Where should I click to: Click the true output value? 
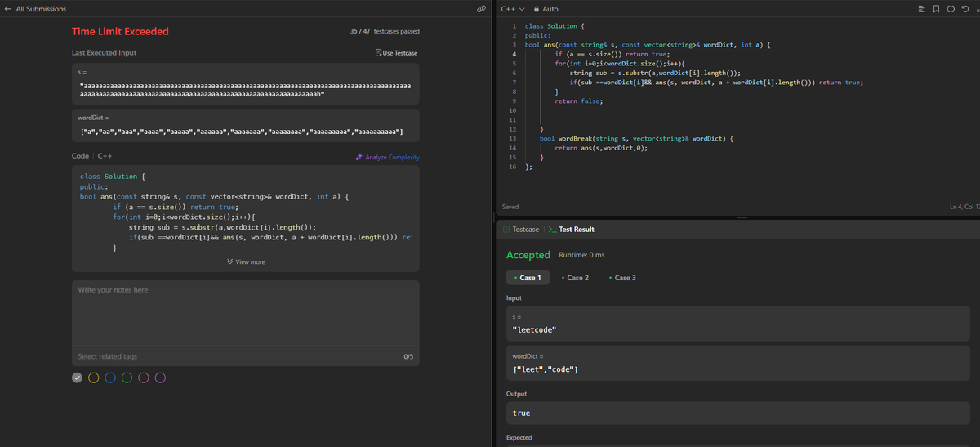521,413
